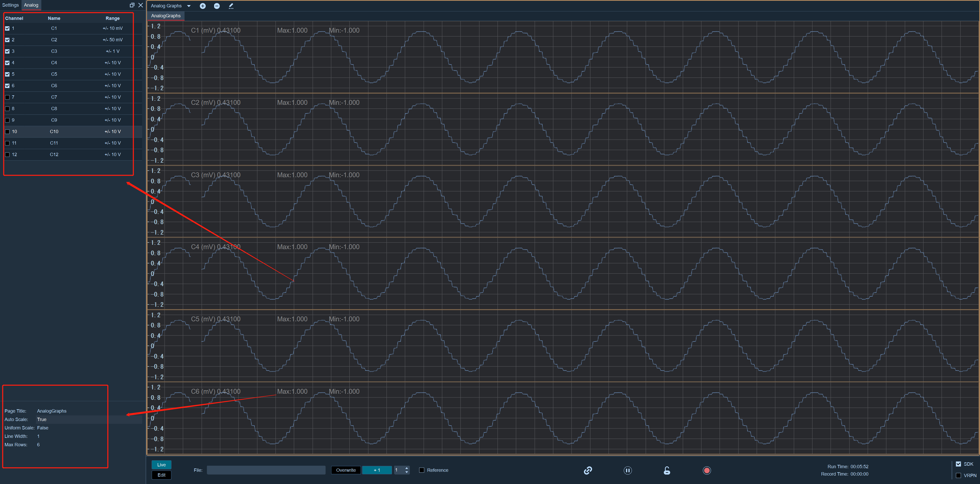980x484 pixels.
Task: Click the link connection icon
Action: pos(588,470)
